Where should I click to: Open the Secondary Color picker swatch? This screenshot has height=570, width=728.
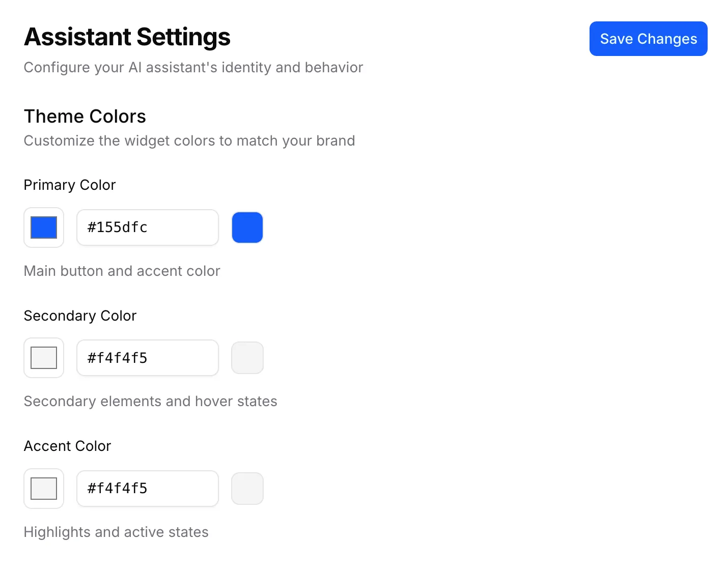[x=43, y=358]
